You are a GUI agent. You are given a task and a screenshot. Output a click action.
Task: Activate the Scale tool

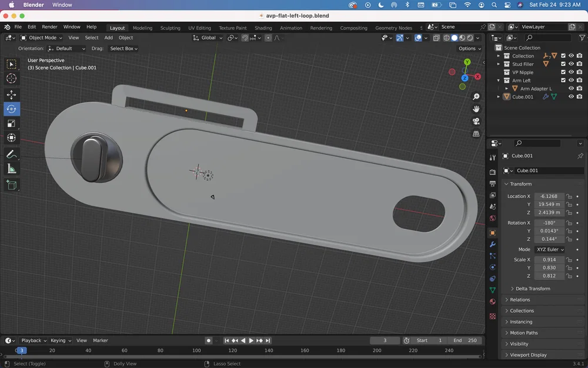[x=11, y=123]
